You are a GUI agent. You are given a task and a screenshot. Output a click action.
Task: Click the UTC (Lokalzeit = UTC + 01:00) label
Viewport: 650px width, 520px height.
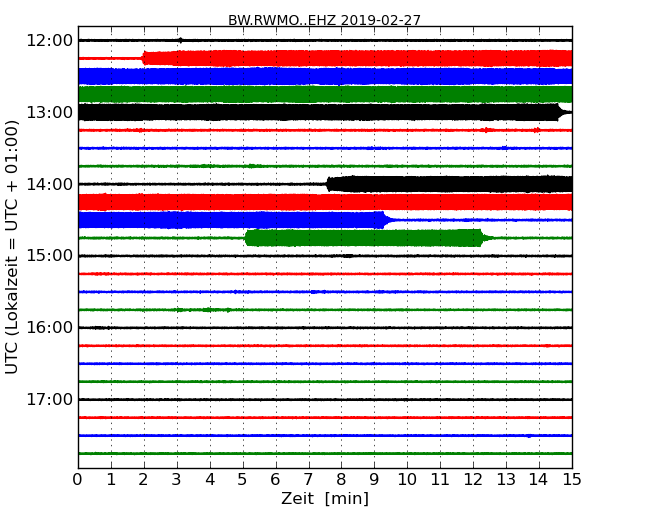coord(12,247)
